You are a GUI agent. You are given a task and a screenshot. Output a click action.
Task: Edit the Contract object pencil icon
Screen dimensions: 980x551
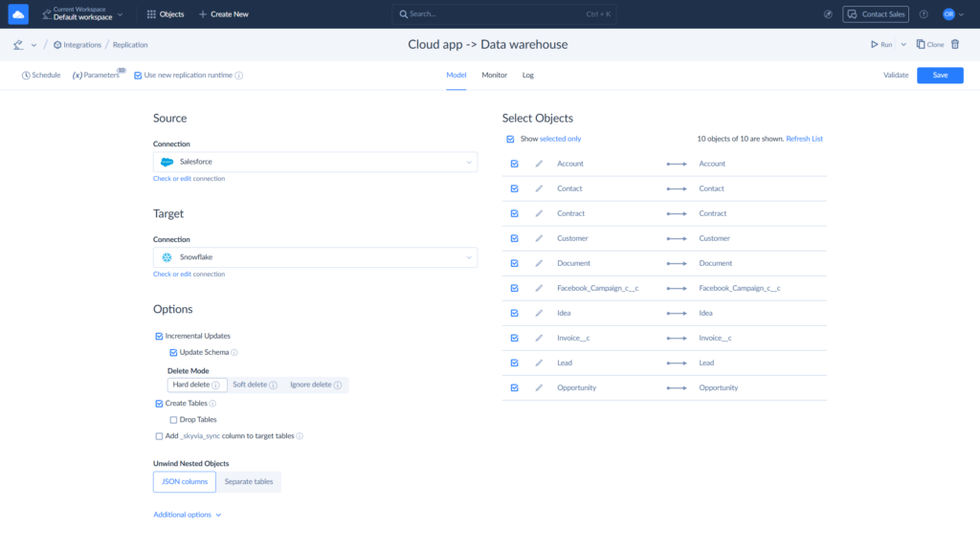point(539,213)
